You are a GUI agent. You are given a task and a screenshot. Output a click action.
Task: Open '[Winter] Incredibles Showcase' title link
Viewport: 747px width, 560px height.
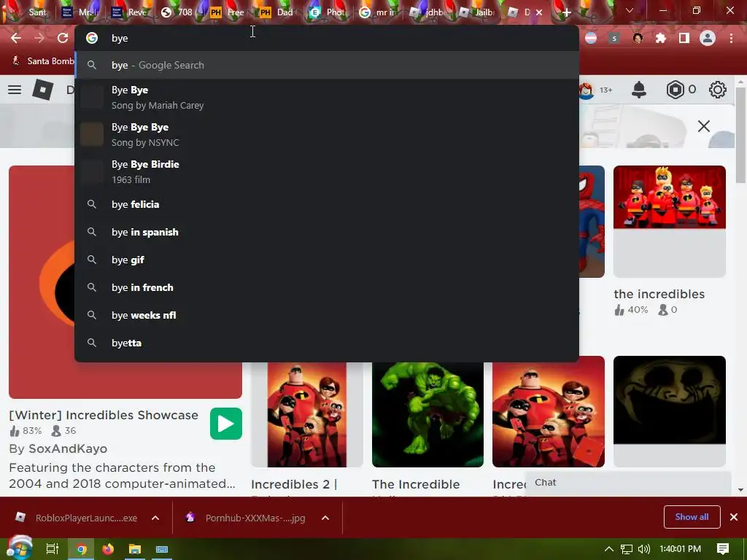pos(104,415)
